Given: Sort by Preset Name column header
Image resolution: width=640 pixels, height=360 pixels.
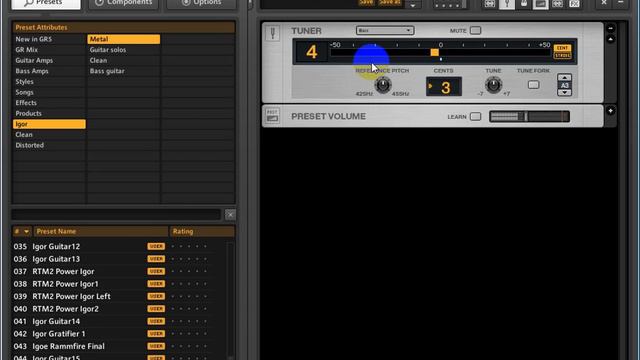Looking at the screenshot, I should pos(101,231).
